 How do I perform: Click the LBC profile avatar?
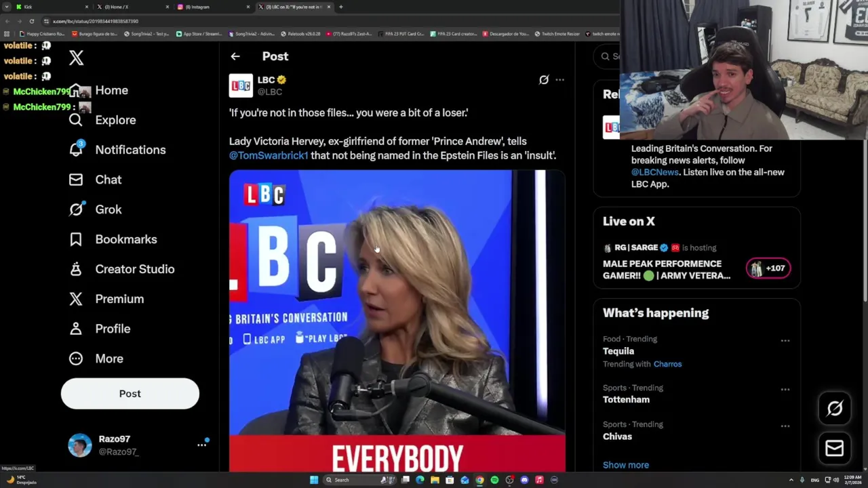(x=241, y=85)
